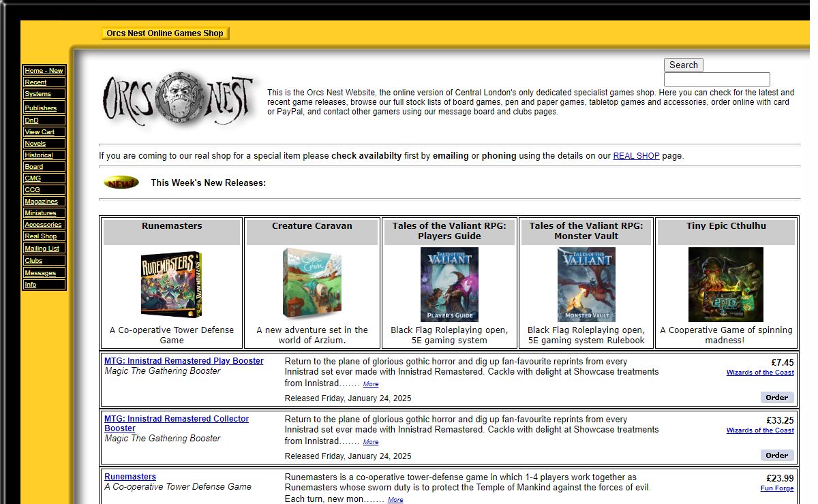Viewport: 818px width, 504px height.
Task: Open Creature Caravan box cover thumbnail
Action: point(312,283)
